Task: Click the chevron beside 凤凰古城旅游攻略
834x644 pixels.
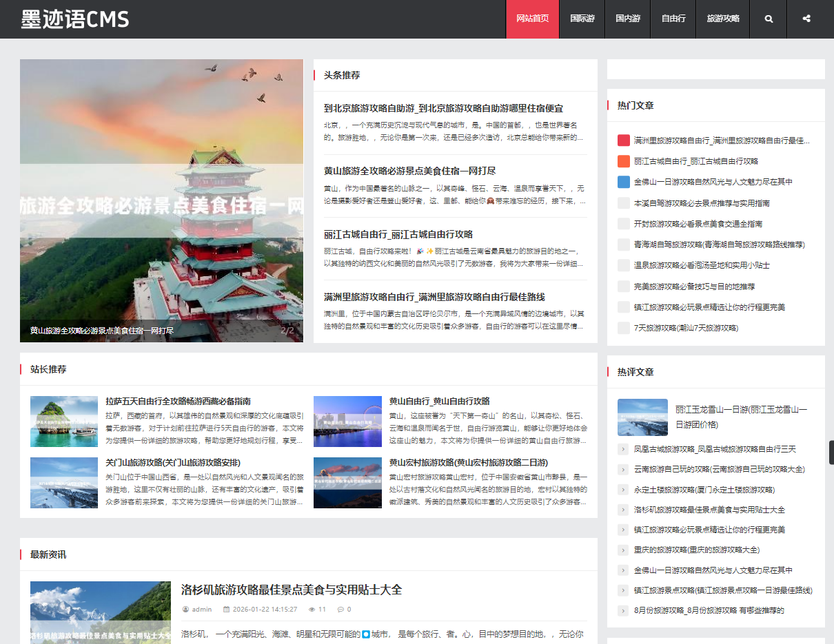Action: click(x=623, y=449)
